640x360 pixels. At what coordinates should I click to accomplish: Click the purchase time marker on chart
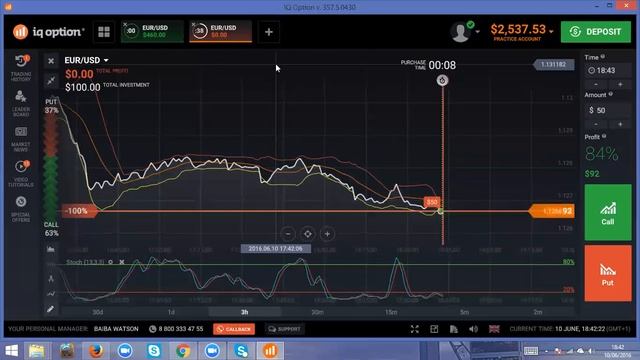442,80
